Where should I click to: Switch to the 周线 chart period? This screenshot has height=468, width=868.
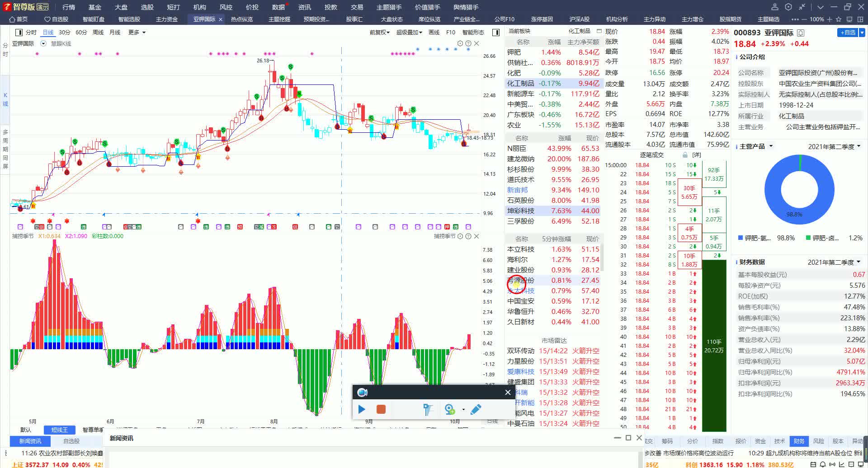[98, 33]
